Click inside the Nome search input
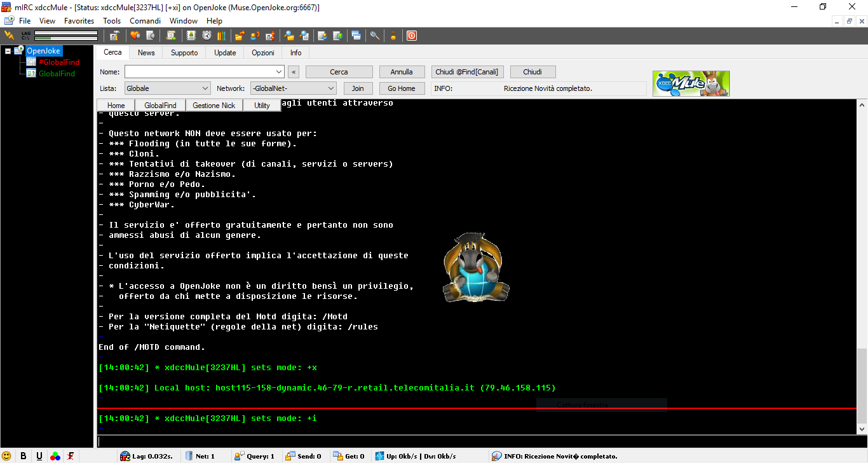The width and height of the screenshot is (868, 463). [x=200, y=72]
